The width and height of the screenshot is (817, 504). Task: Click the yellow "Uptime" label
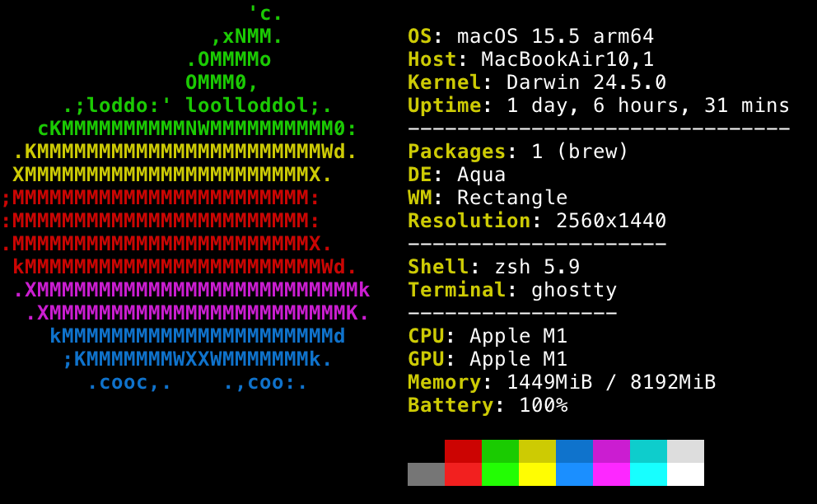click(x=445, y=105)
